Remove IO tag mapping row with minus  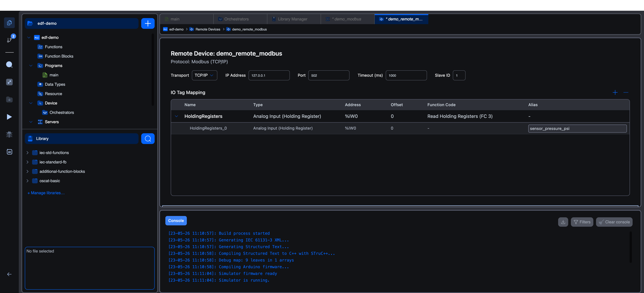pyautogui.click(x=626, y=93)
